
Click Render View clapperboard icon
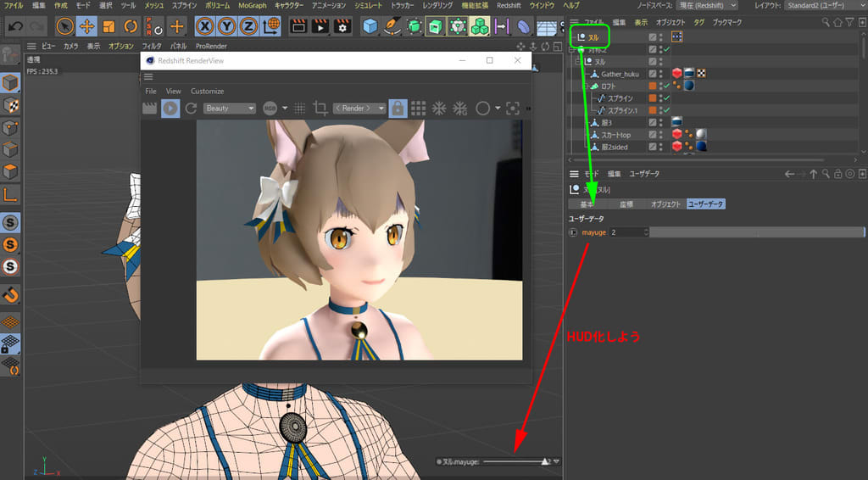click(x=298, y=26)
